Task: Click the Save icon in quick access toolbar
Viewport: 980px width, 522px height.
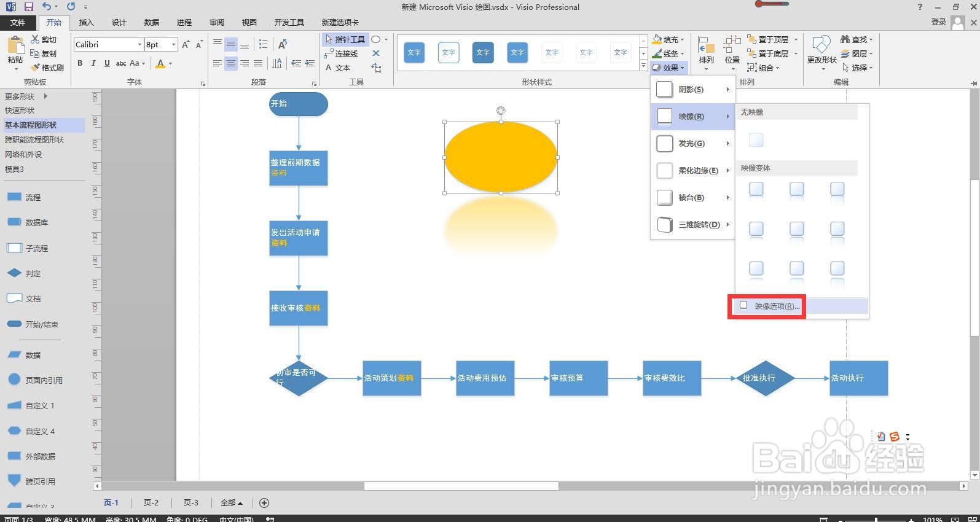Action: [28, 7]
